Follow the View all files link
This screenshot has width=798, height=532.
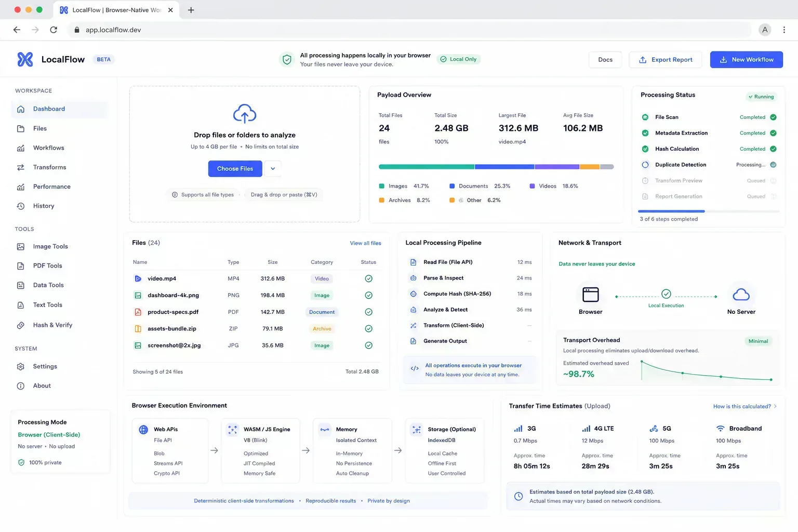[365, 243]
